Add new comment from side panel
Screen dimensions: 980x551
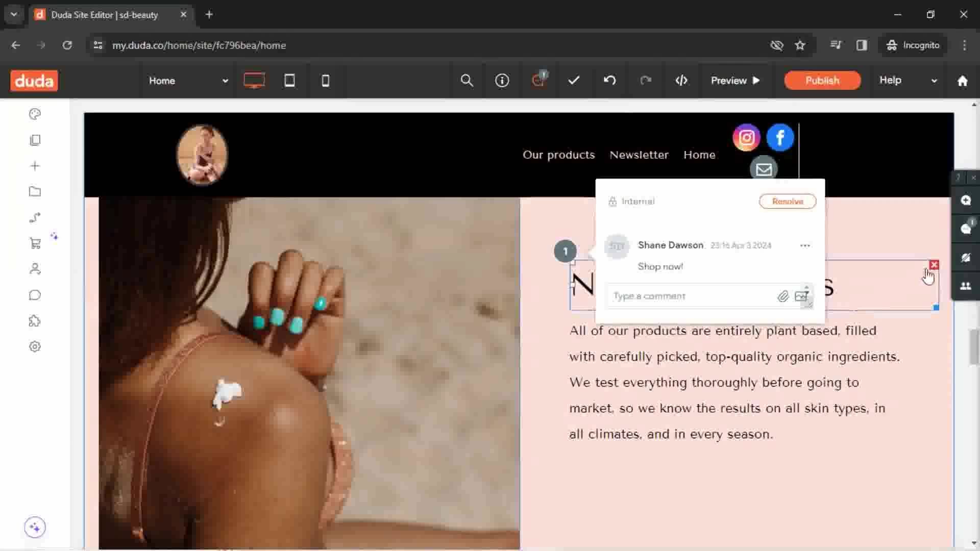(965, 201)
